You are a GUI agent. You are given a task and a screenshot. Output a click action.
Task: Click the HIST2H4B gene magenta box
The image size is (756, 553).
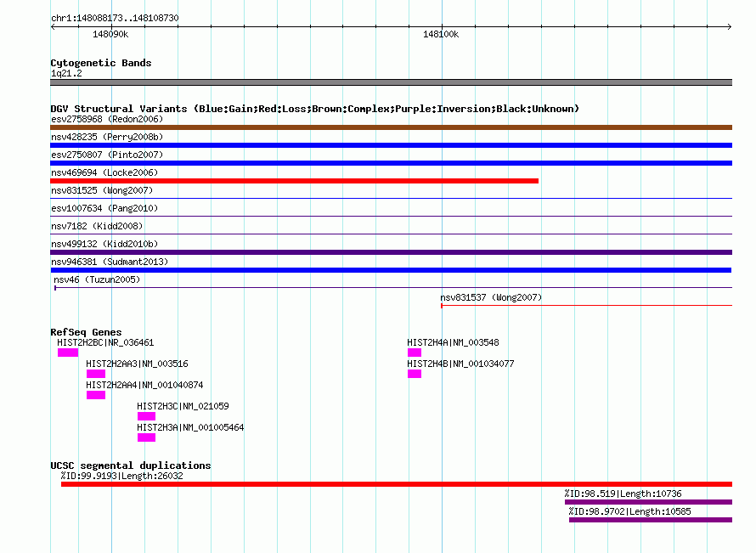pos(415,374)
